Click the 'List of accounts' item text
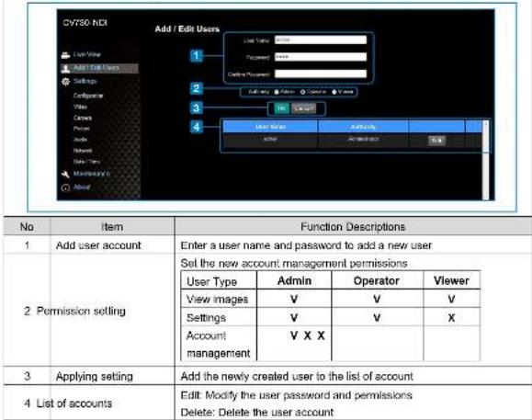The image size is (532, 420). (x=74, y=403)
